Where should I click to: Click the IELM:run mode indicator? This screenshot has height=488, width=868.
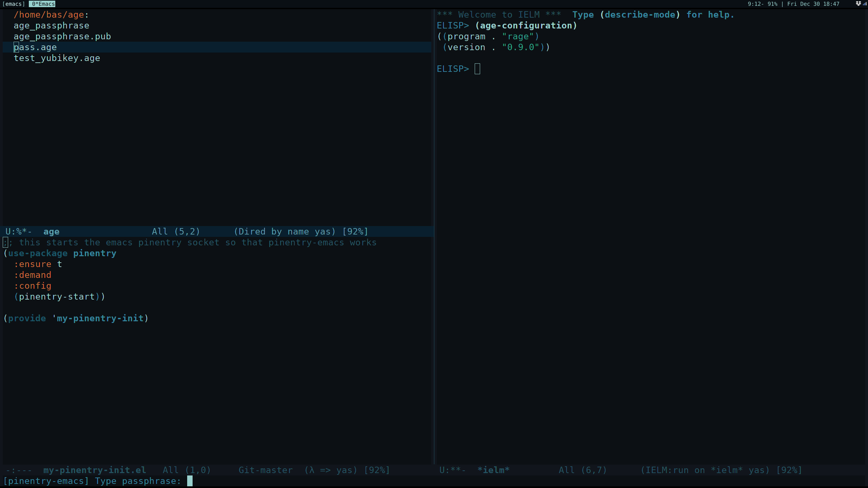667,470
